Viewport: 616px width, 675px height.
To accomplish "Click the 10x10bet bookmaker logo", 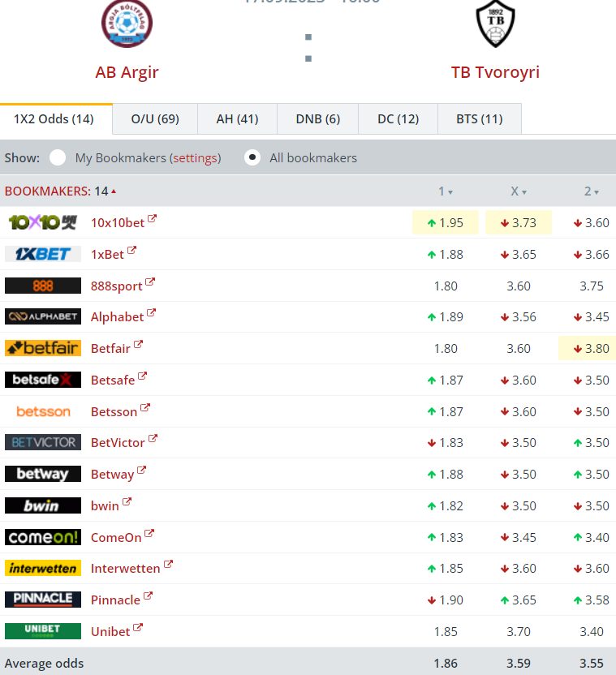I will 42,222.
